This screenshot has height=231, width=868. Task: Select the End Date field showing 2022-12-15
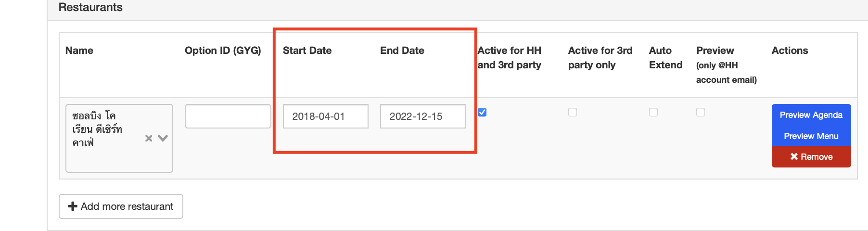[x=422, y=116]
